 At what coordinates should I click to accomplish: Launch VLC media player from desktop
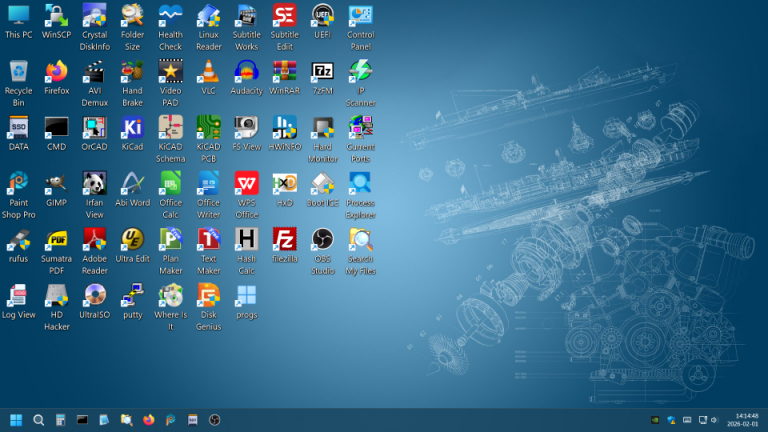[x=208, y=72]
